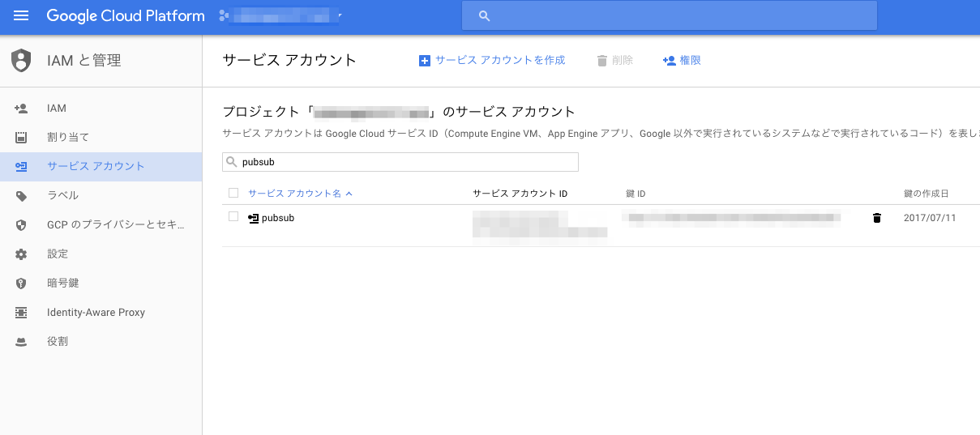This screenshot has width=980, height=435.
Task: Open IAM in the sidebar
Action: [57, 109]
